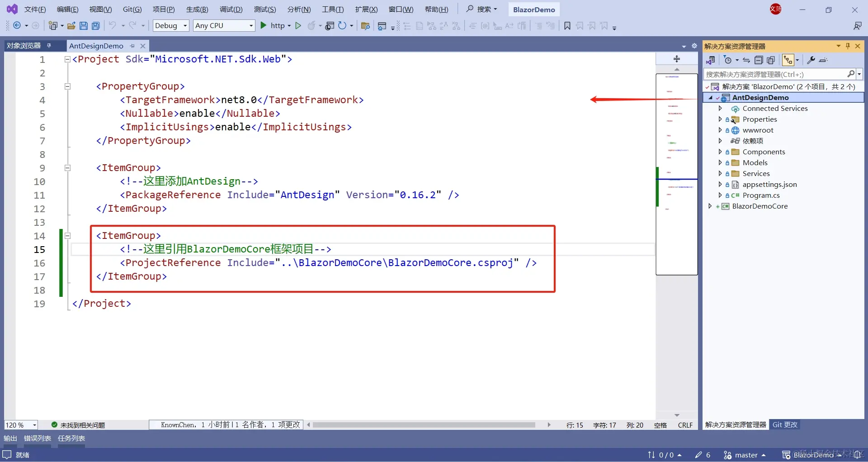Click the Open File folder icon
The height and width of the screenshot is (462, 868).
(x=71, y=26)
